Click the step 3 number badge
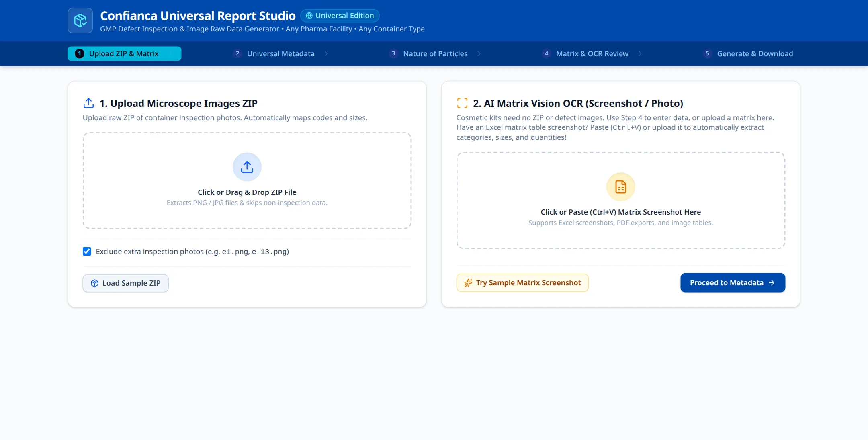Screen dimensions: 868x440 point(393,53)
